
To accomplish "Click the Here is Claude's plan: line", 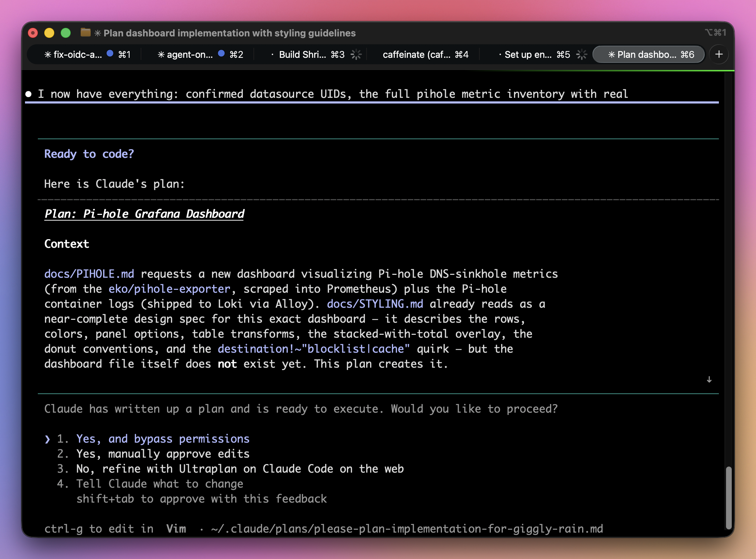I will point(115,184).
